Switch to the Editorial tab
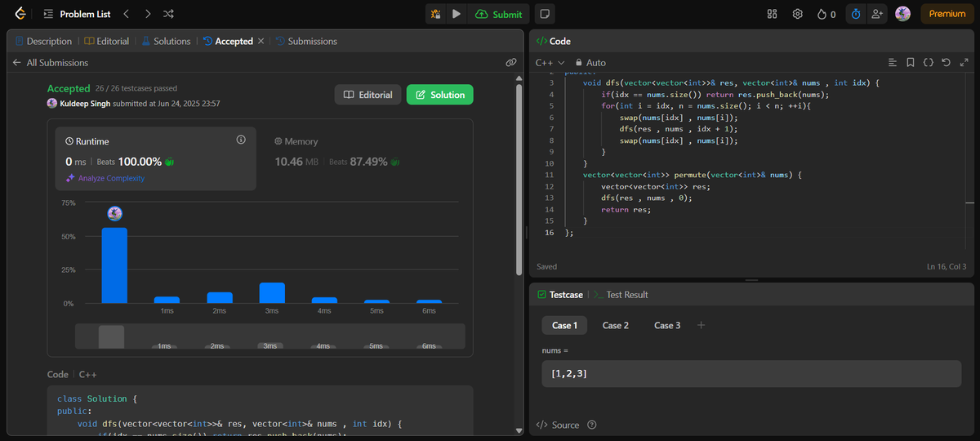980x441 pixels. coord(106,41)
